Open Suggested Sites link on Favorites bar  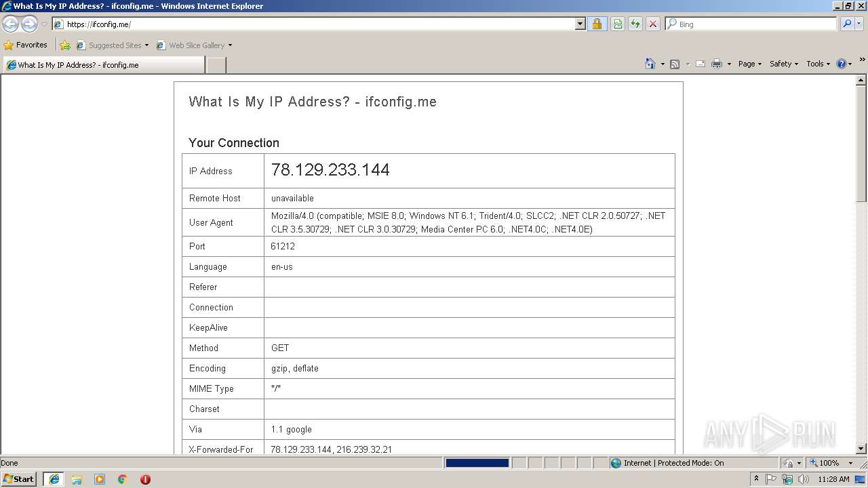[108, 45]
